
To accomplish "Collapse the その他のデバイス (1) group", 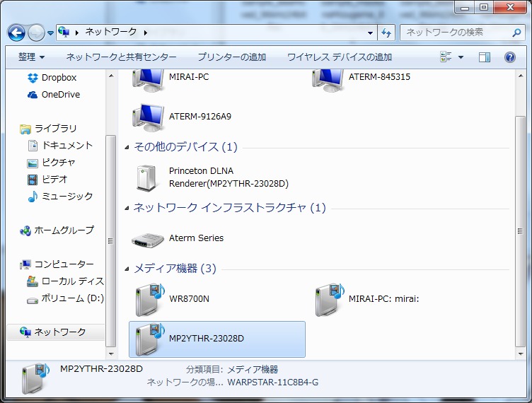I will coord(127,148).
